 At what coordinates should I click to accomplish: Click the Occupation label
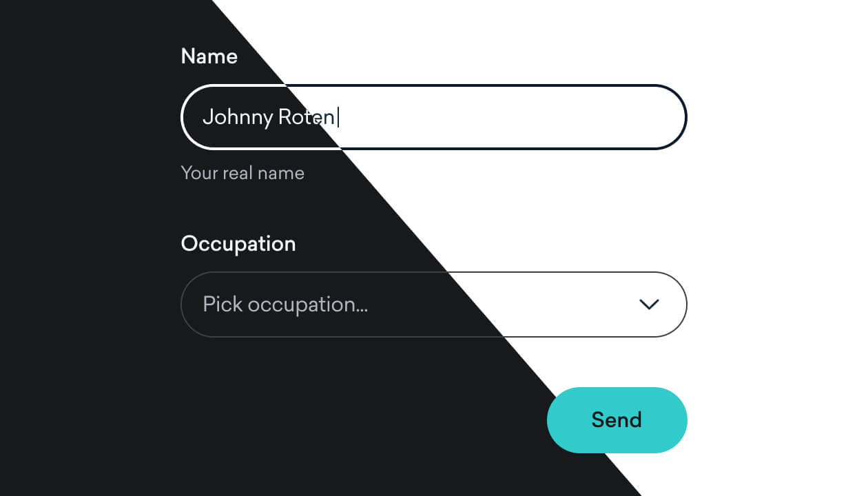point(238,243)
